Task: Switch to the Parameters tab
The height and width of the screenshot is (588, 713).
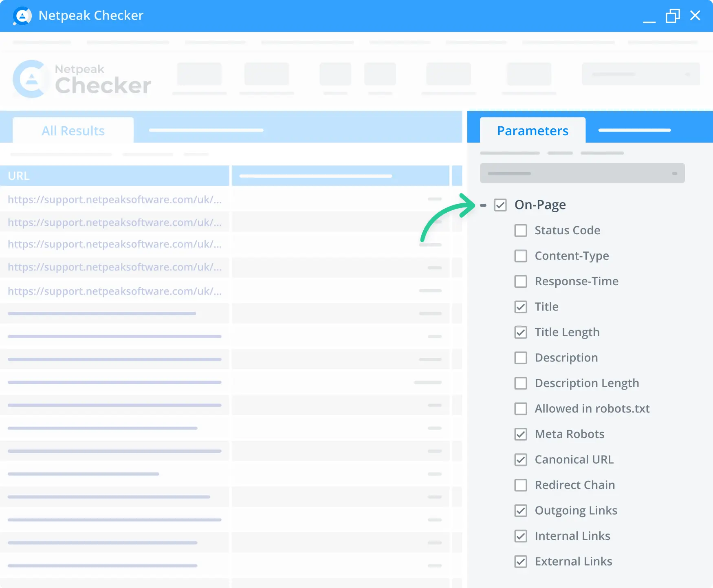Action: [x=533, y=130]
